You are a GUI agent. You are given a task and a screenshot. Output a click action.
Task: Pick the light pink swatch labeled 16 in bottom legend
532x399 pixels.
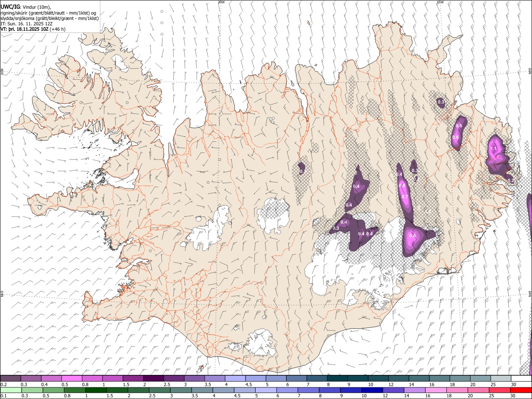[x=436, y=390]
